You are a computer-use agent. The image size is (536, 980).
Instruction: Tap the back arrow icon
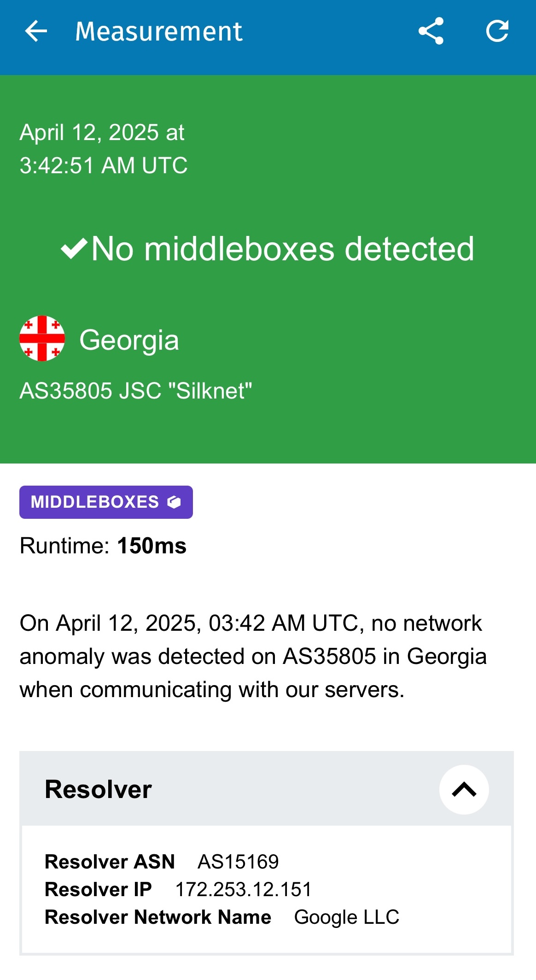tap(36, 31)
